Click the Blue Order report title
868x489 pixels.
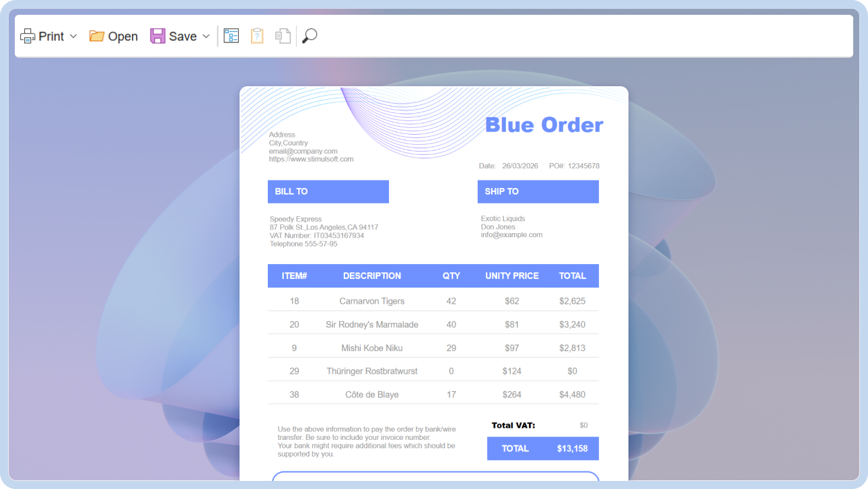(x=544, y=124)
